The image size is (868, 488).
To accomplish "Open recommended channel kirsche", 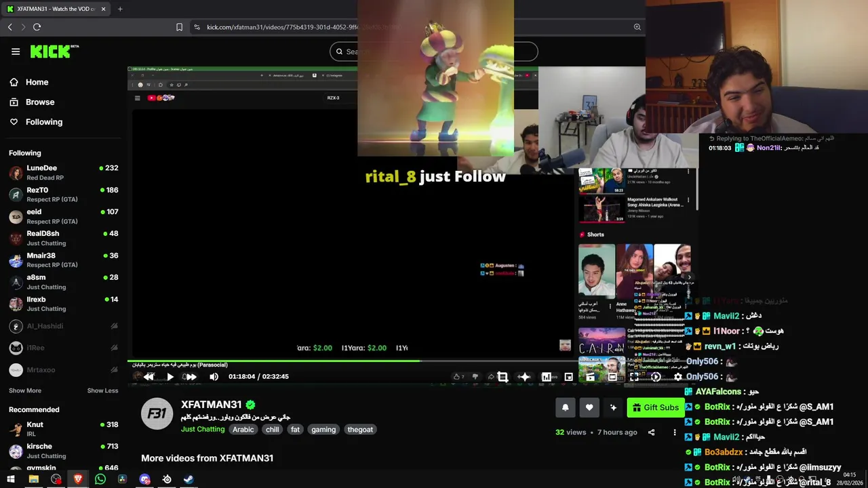I will [x=63, y=451].
